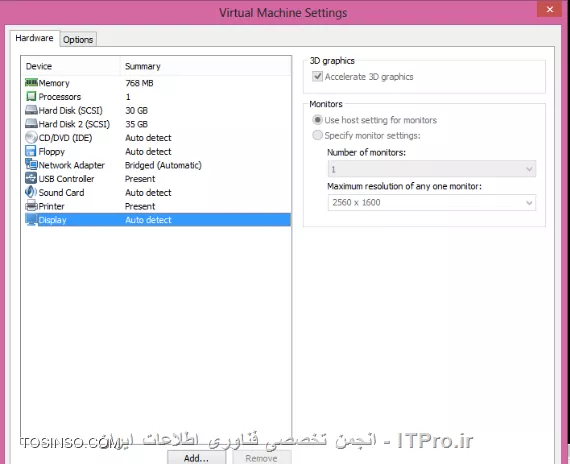This screenshot has width=570, height=464.
Task: Select the Processors row label
Action: (60, 97)
